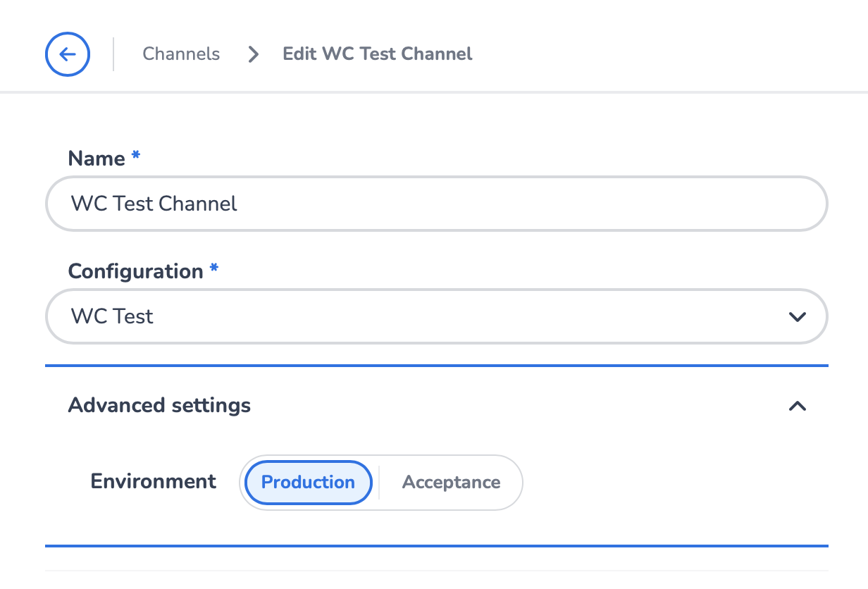868x589 pixels.
Task: Click the circular back arrow icon
Action: coord(68,54)
